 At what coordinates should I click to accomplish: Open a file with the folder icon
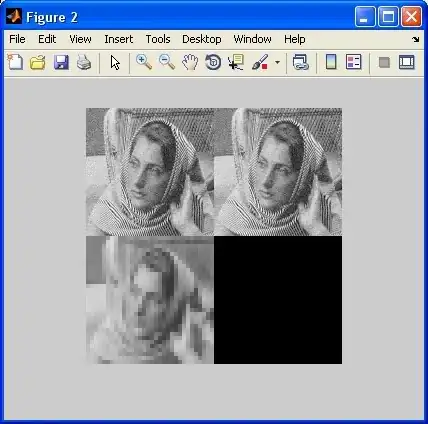(38, 62)
